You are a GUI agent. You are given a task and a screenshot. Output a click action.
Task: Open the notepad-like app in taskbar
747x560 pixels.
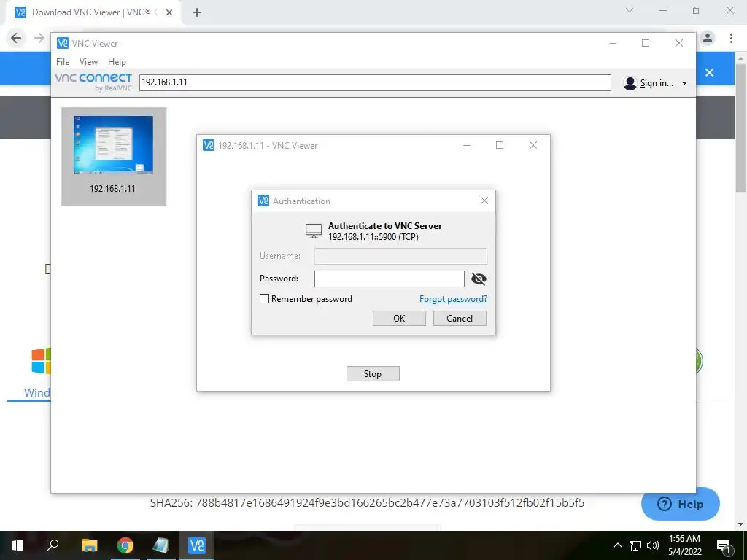click(x=160, y=545)
